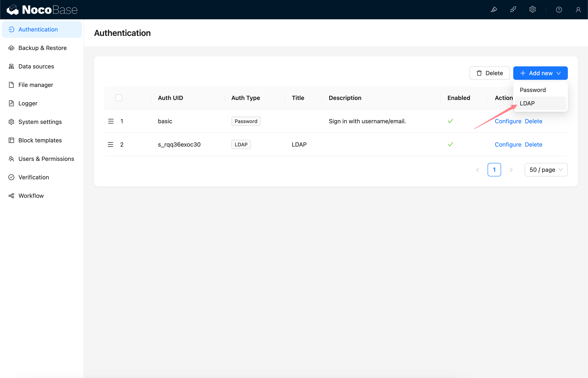Click the previous page arrow
The image size is (588, 378).
click(x=477, y=170)
